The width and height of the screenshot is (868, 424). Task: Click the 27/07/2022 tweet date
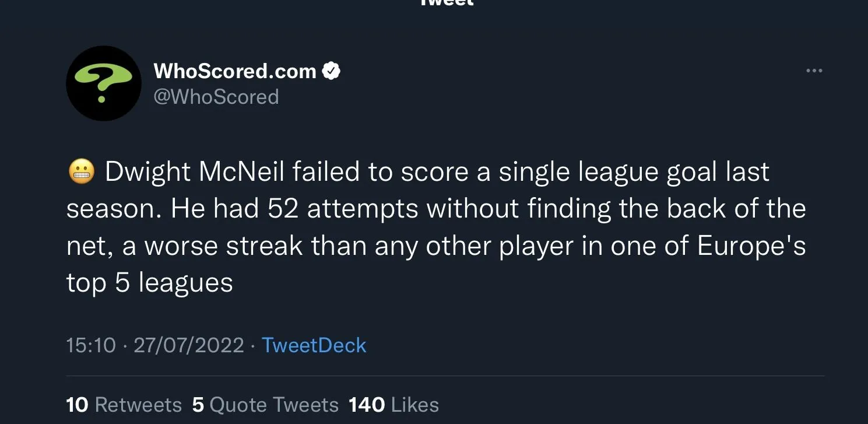click(x=188, y=345)
